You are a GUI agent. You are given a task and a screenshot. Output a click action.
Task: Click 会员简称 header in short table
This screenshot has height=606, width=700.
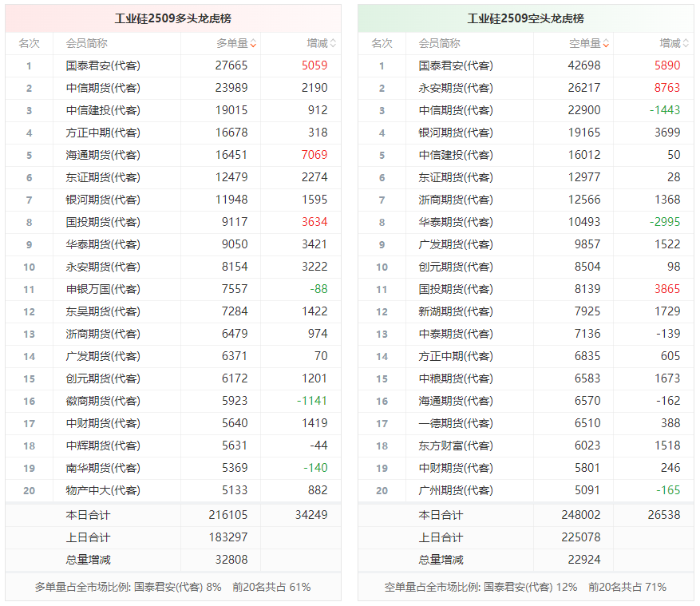[439, 44]
